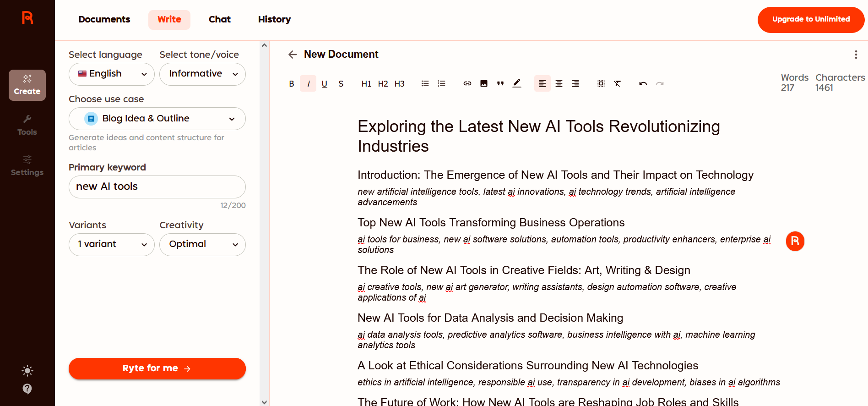
Task: Click Upgrade to Unlimited button
Action: pyautogui.click(x=811, y=20)
